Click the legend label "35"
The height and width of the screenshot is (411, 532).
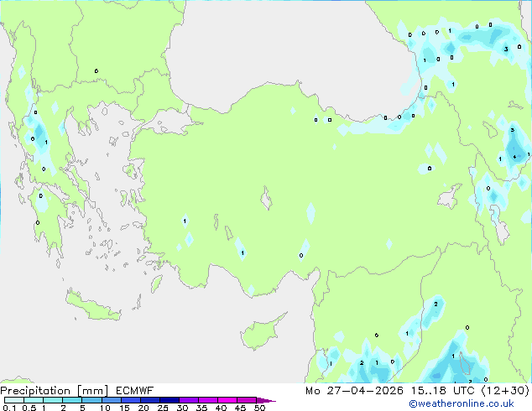click(201, 408)
